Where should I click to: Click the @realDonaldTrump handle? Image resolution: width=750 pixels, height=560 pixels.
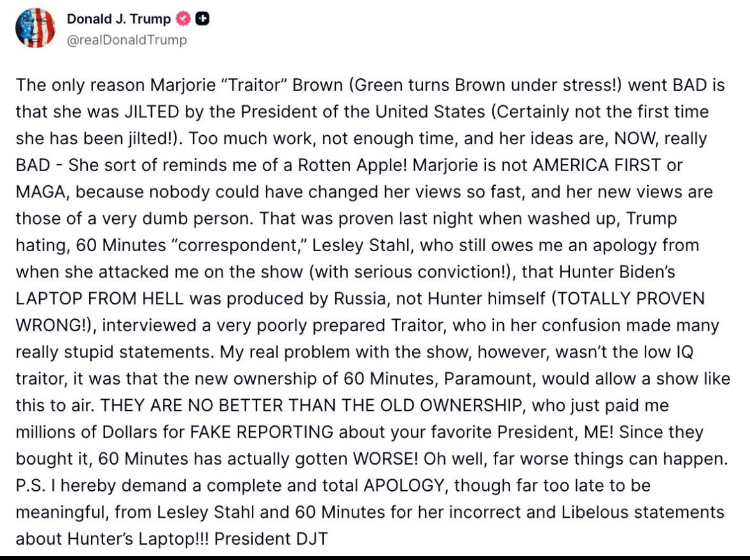coord(127,40)
